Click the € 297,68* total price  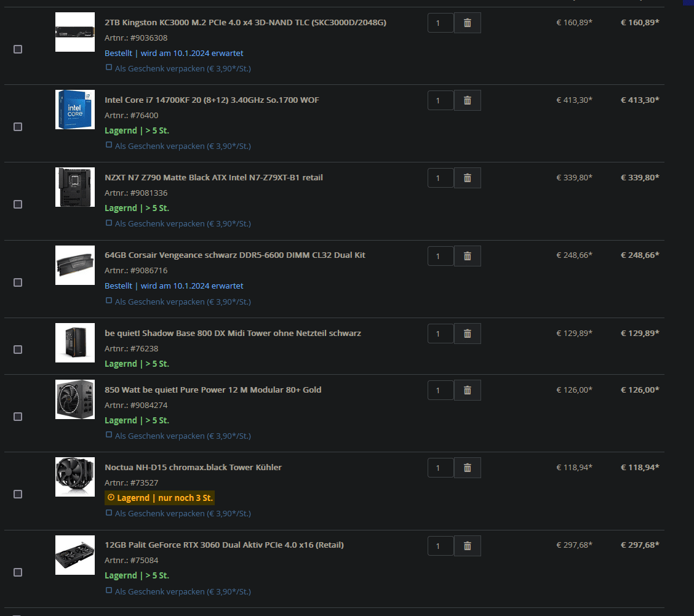640,545
